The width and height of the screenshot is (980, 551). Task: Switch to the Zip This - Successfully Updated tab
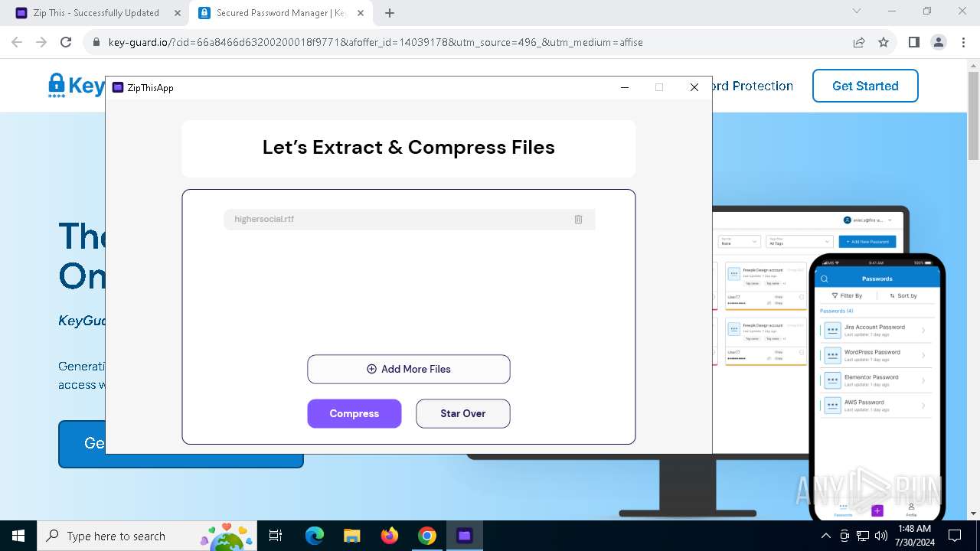[x=96, y=13]
